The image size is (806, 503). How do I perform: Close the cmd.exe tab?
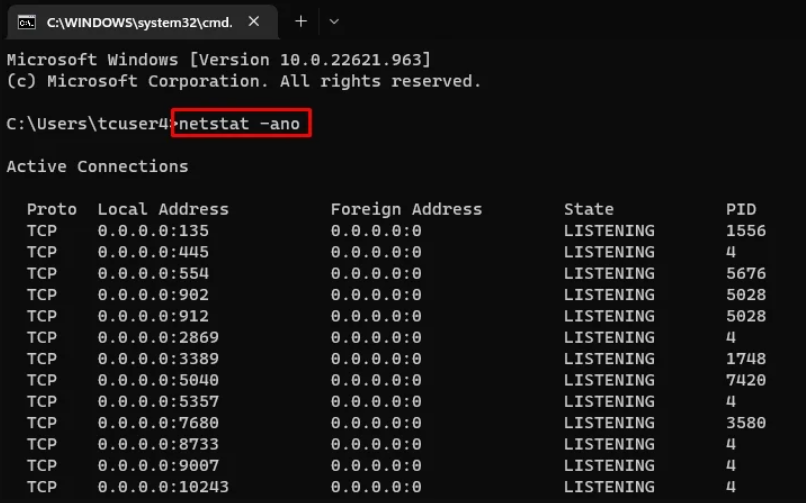click(254, 21)
